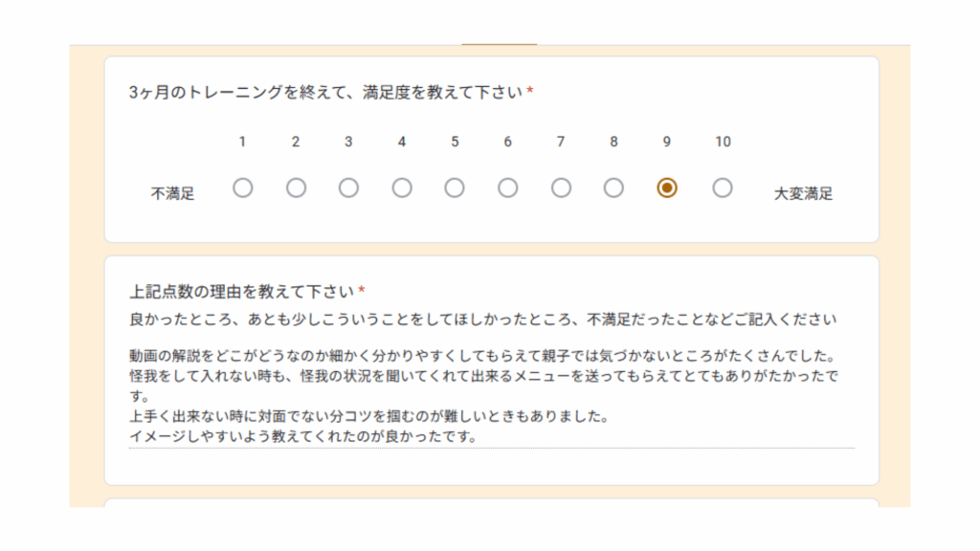Select satisfaction rating 1 radio button
Screen dimensions: 980x551
(x=243, y=188)
